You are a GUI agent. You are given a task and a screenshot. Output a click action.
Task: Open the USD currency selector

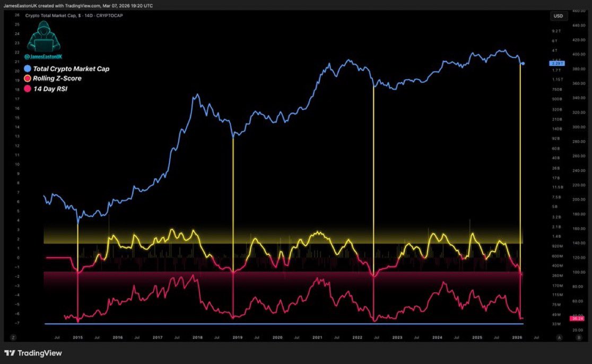558,16
